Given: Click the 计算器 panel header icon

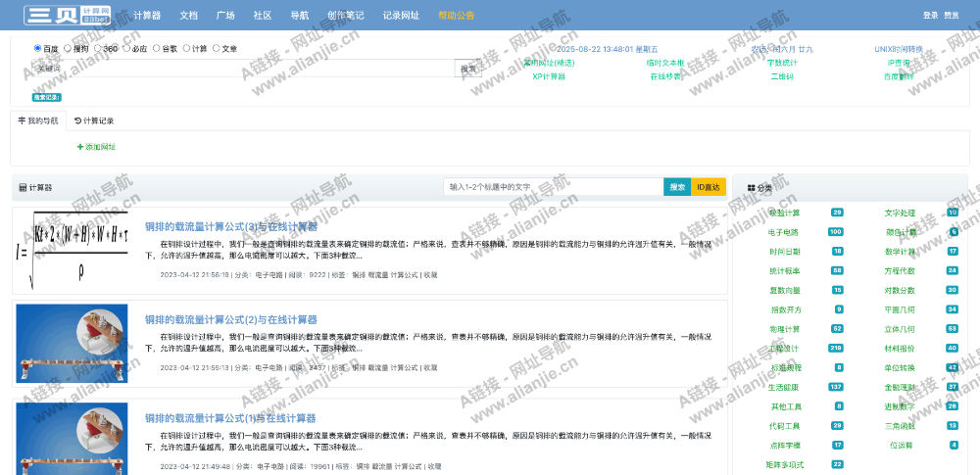Looking at the screenshot, I should (x=23, y=186).
